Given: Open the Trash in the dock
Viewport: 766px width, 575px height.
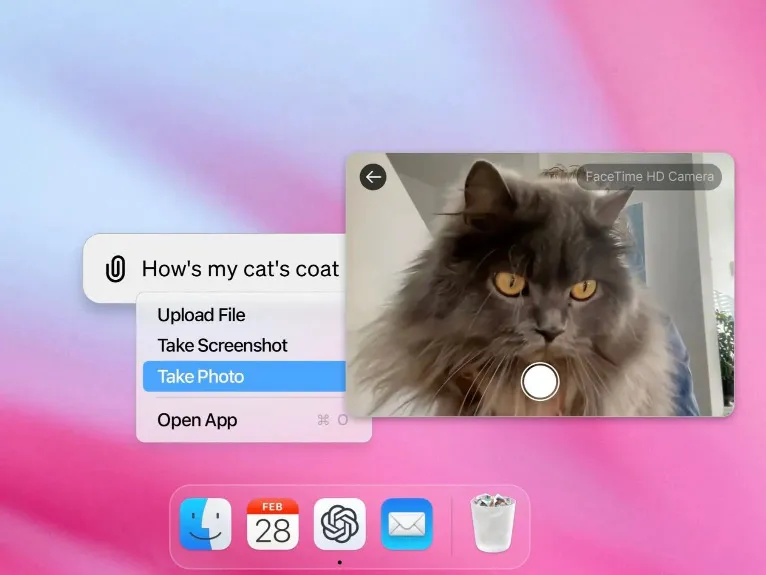Looking at the screenshot, I should click(491, 524).
